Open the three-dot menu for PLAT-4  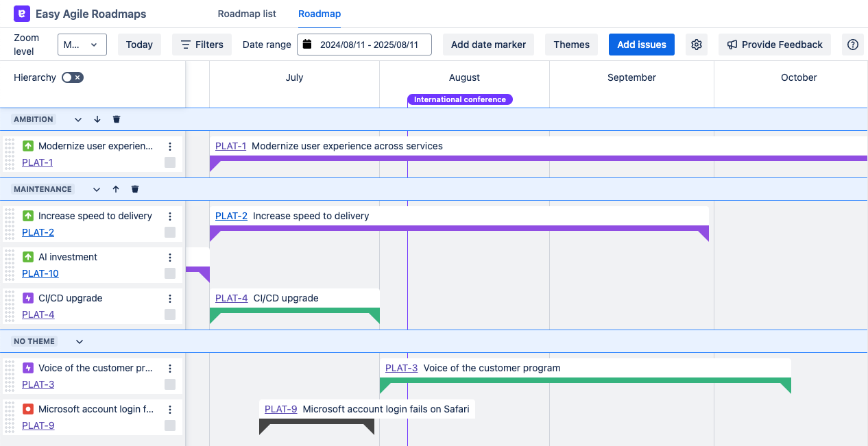pos(170,298)
